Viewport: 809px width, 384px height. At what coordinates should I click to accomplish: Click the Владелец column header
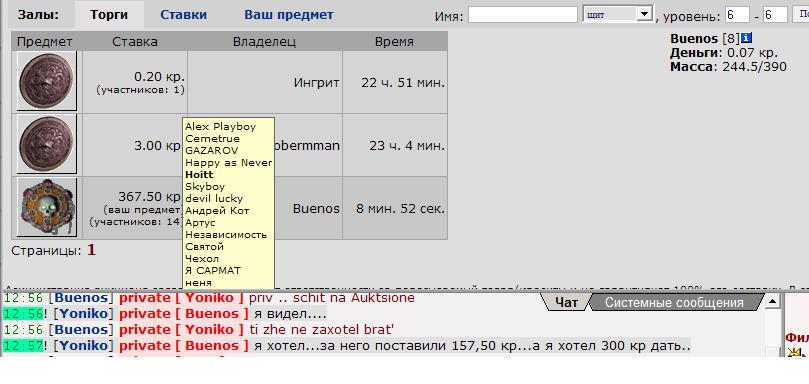coord(264,41)
